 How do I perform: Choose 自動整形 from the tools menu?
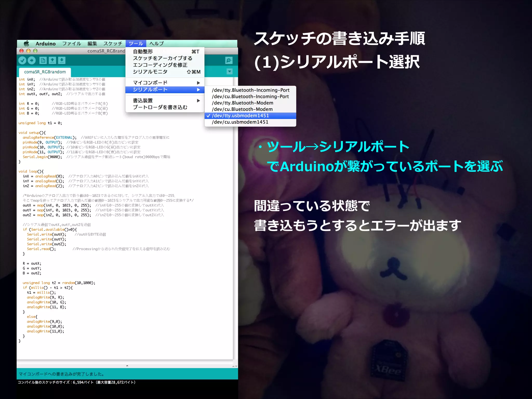[x=165, y=51]
